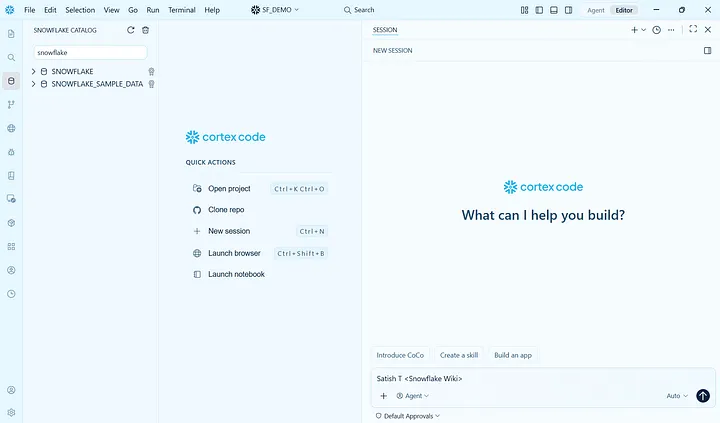Open the Agent mode dropdown in chat
This screenshot has height=423, width=720.
point(412,395)
